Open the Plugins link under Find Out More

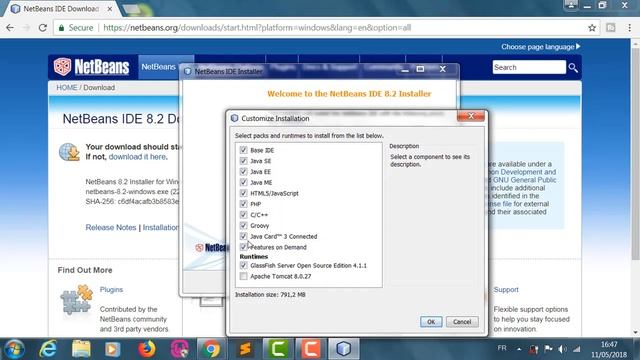point(111,289)
